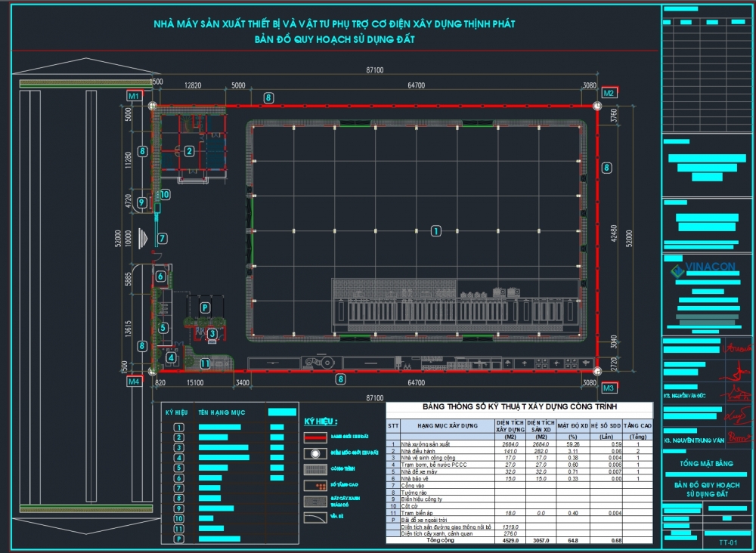The width and height of the screenshot is (756, 553).
Task: Select the circular boundary-point legend symbol
Action: point(315,454)
